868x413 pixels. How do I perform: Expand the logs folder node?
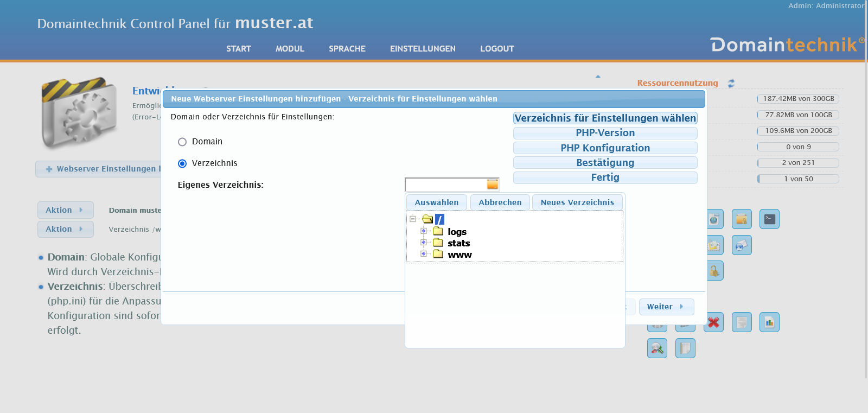424,231
